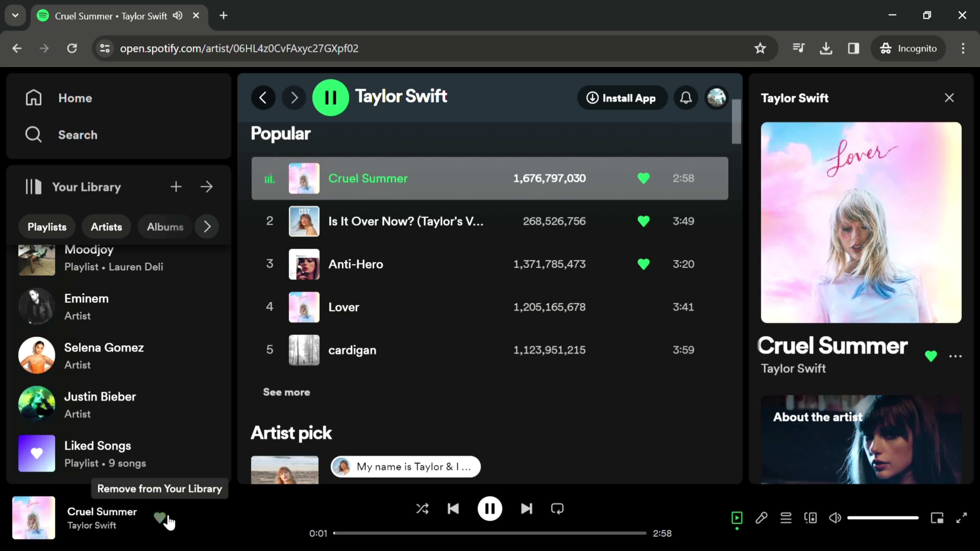This screenshot has height=551, width=980.
Task: Open Taylor Swift link in player bar
Action: click(x=92, y=525)
